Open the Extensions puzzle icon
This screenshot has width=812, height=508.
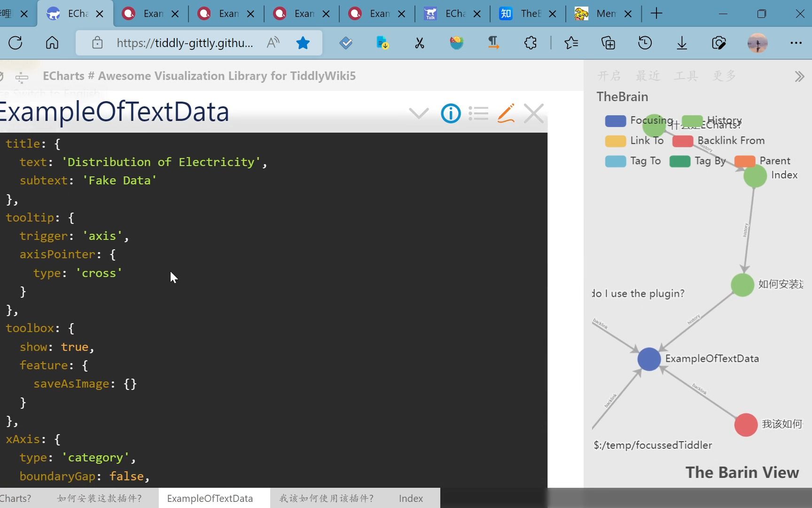pos(531,43)
